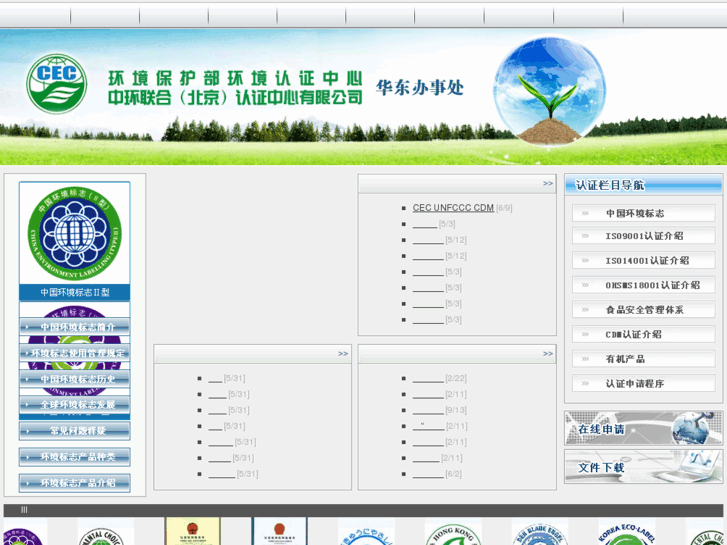This screenshot has height=545, width=727.
Task: Select ISO14001认证介绍 navigation item
Action: point(644,260)
